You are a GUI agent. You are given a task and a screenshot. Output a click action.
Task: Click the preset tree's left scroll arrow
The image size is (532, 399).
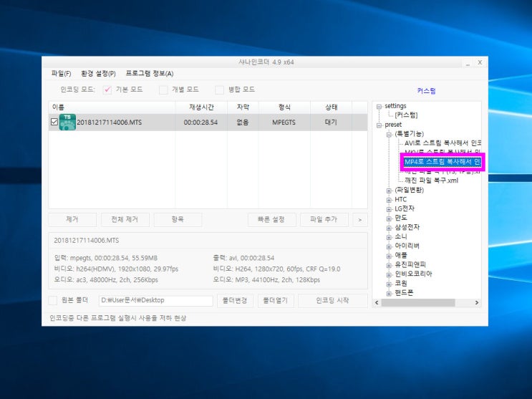[377, 302]
